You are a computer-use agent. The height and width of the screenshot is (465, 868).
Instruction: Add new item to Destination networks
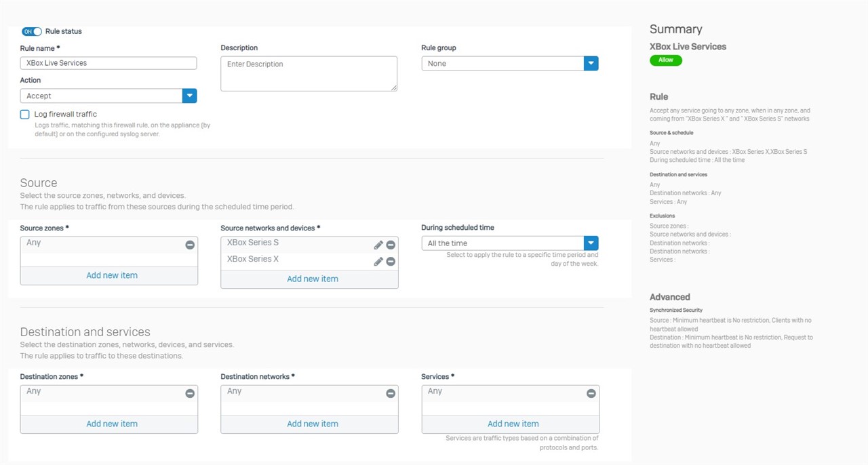(x=313, y=424)
